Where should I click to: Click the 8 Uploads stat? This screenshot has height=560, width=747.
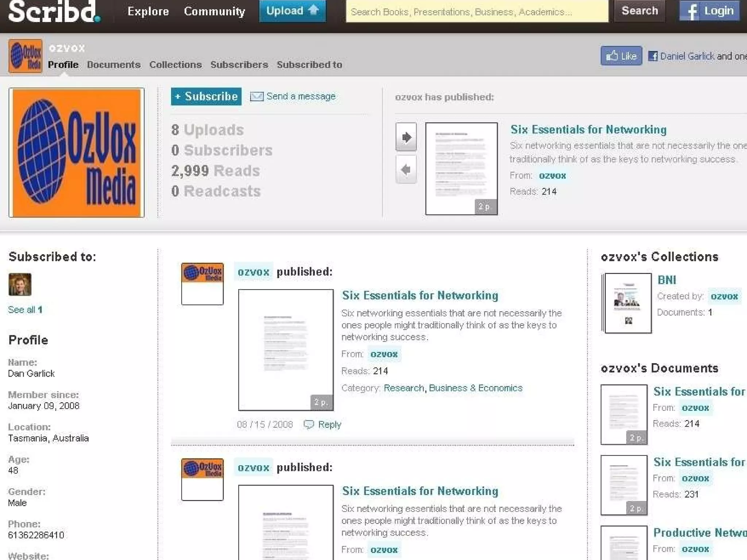(208, 130)
